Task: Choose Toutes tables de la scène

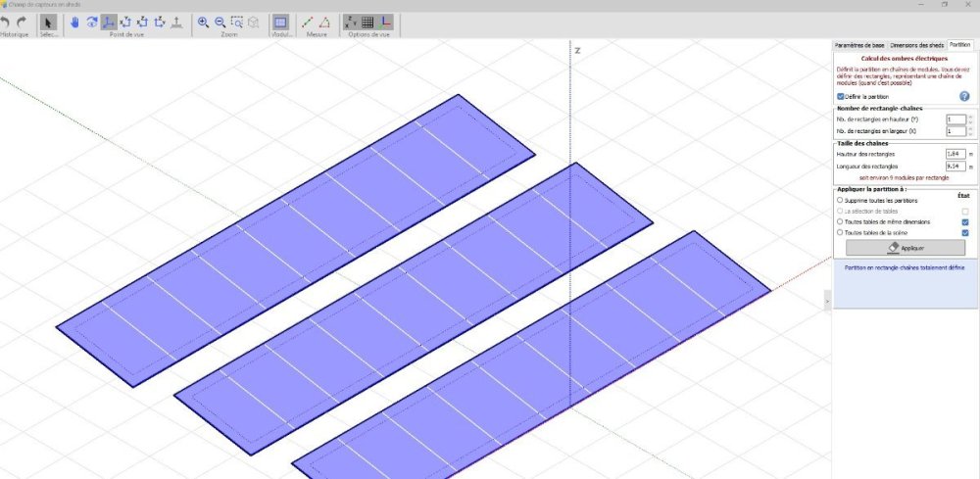Action: (x=840, y=232)
